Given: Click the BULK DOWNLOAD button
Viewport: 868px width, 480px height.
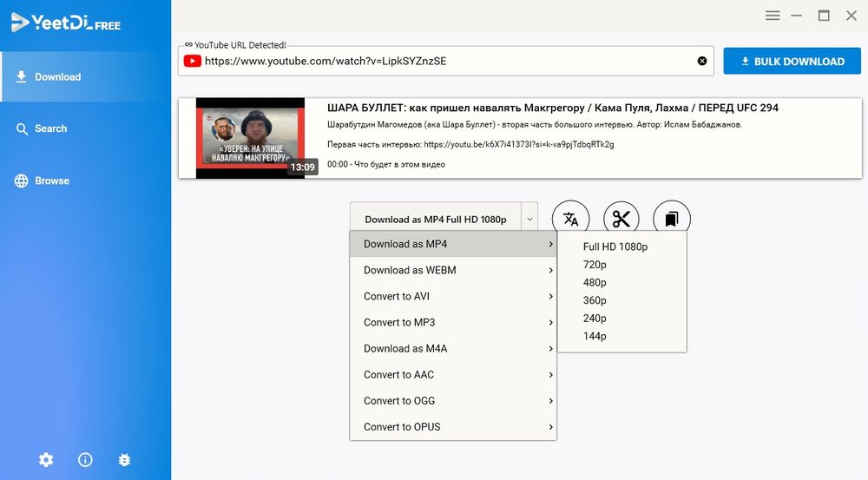Looking at the screenshot, I should (x=792, y=62).
